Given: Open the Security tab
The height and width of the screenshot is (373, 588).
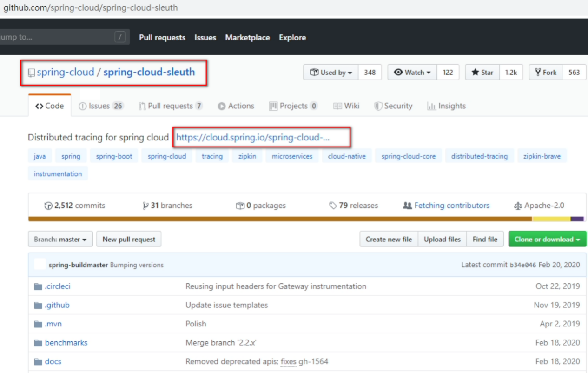Looking at the screenshot, I should pyautogui.click(x=393, y=106).
